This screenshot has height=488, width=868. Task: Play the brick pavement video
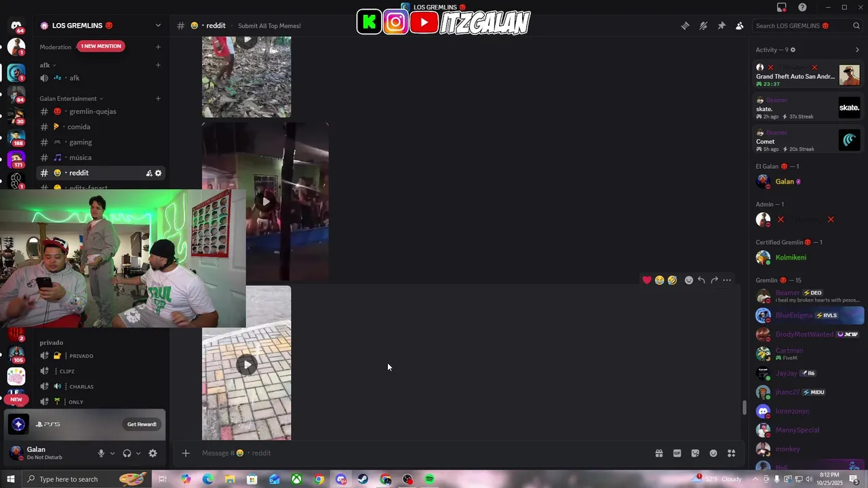[x=247, y=365]
